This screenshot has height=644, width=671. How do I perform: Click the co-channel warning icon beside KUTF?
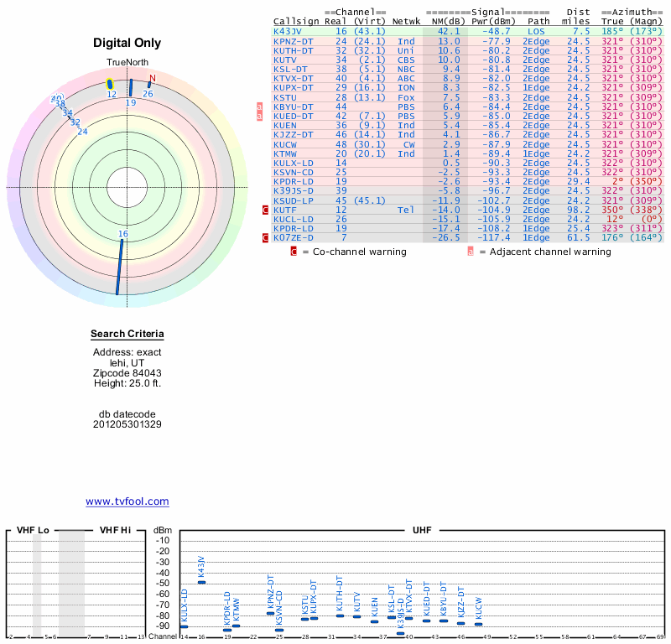click(265, 210)
